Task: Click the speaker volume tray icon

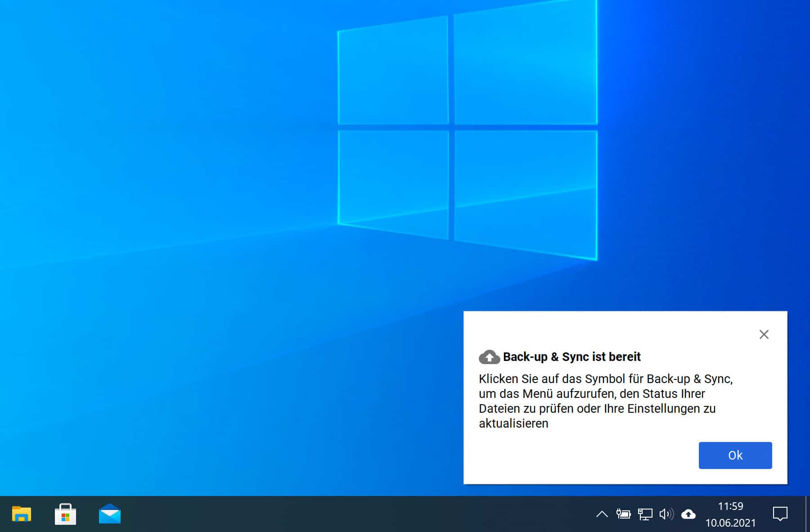Action: 666,514
